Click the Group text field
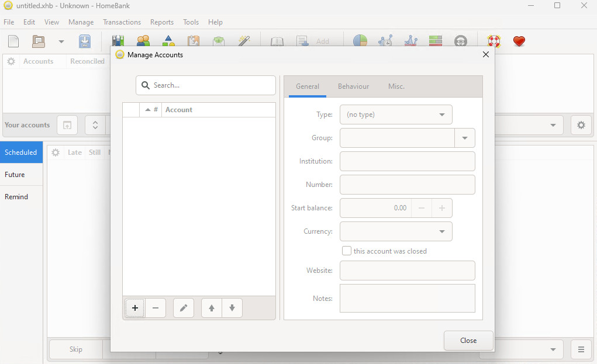 click(397, 138)
